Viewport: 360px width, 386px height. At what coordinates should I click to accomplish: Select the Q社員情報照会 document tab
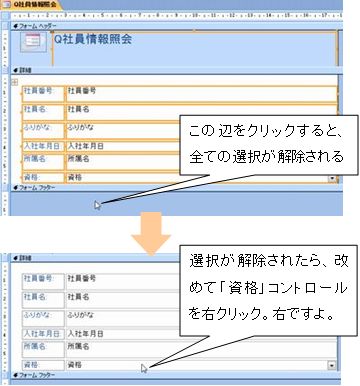pyautogui.click(x=31, y=5)
